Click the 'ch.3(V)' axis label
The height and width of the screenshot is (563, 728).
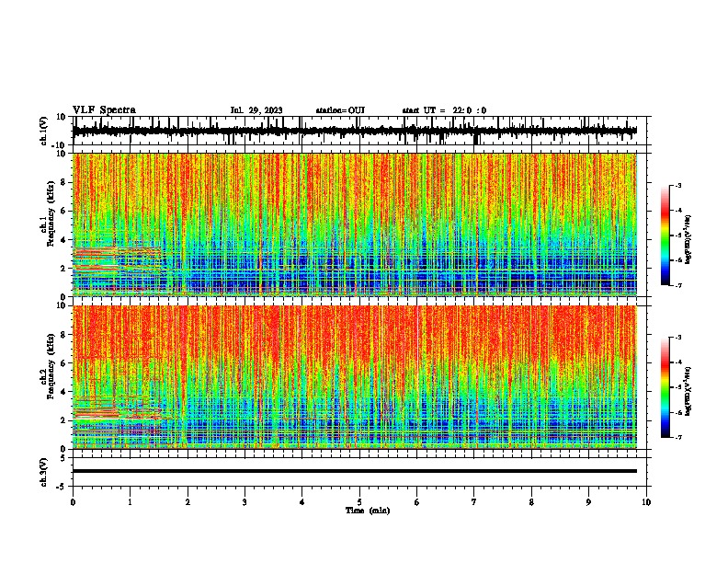[43, 472]
